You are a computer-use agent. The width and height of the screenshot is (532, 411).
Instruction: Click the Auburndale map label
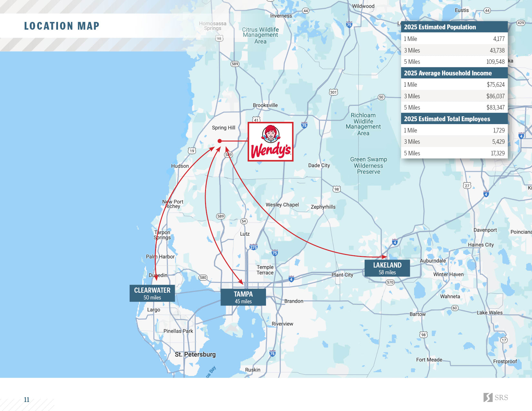click(x=433, y=260)
